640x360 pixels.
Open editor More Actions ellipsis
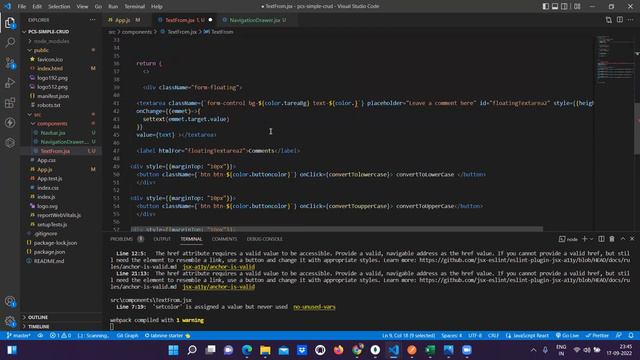click(x=631, y=20)
